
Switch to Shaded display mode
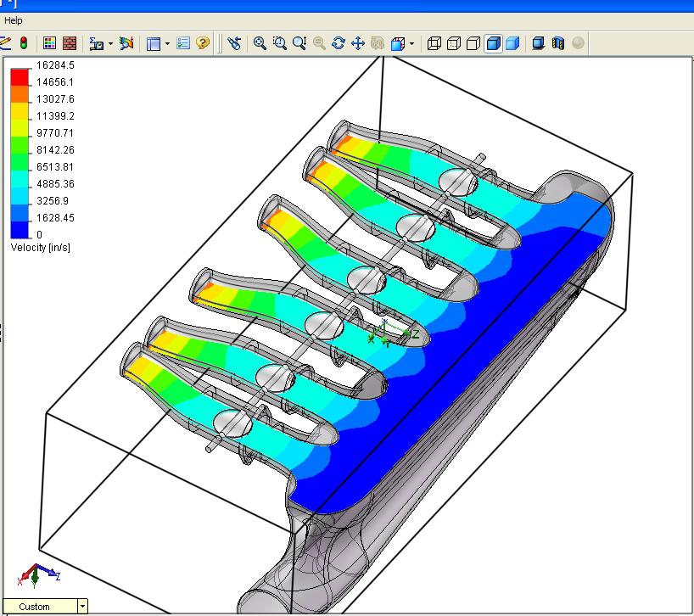512,42
